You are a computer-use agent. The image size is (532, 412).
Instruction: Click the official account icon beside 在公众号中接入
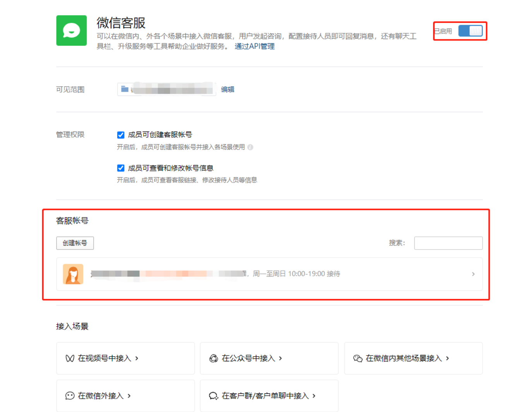pyautogui.click(x=214, y=358)
